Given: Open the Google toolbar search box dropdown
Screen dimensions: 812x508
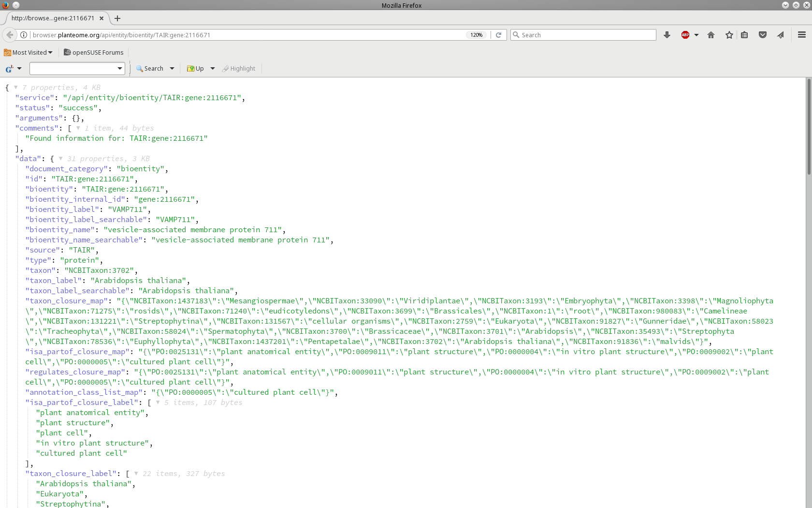Looking at the screenshot, I should 120,69.
